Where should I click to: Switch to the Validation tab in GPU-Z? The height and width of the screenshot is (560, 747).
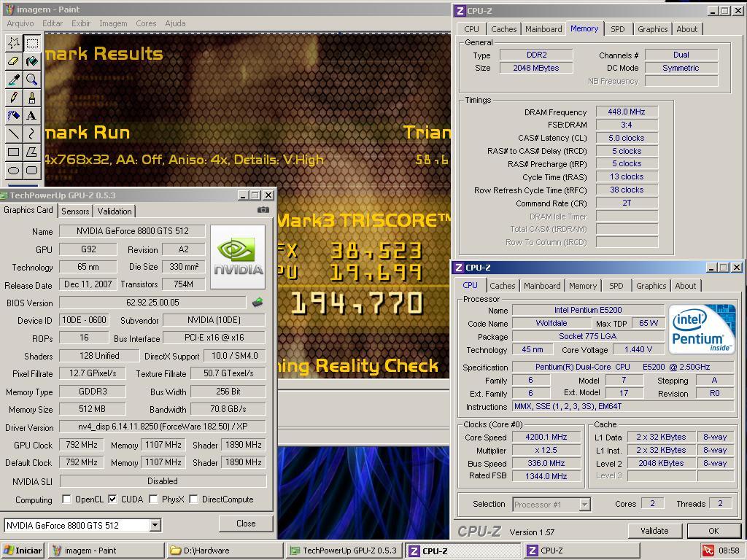tap(115, 211)
